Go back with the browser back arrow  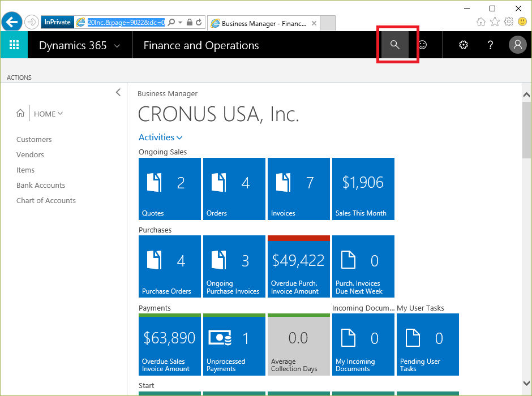[x=12, y=23]
